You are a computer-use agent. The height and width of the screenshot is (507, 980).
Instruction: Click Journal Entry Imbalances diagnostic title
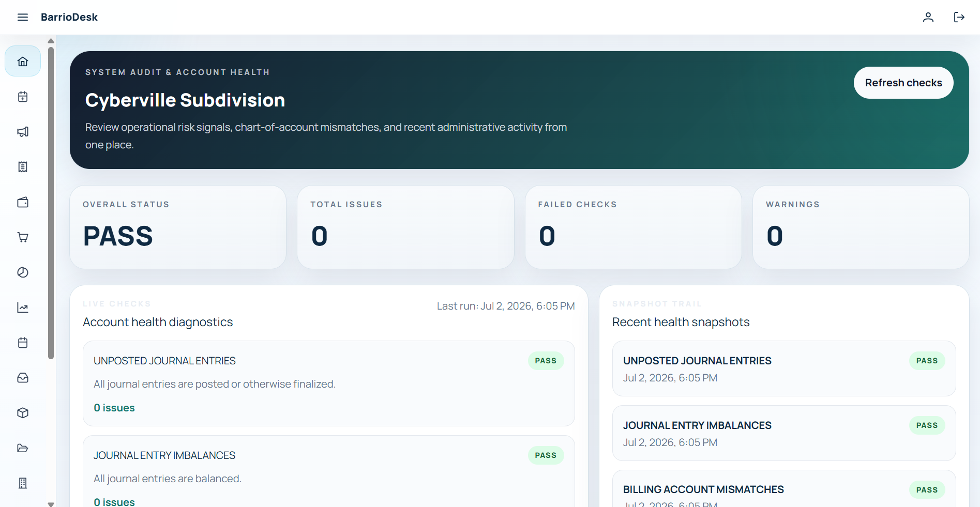pos(164,455)
